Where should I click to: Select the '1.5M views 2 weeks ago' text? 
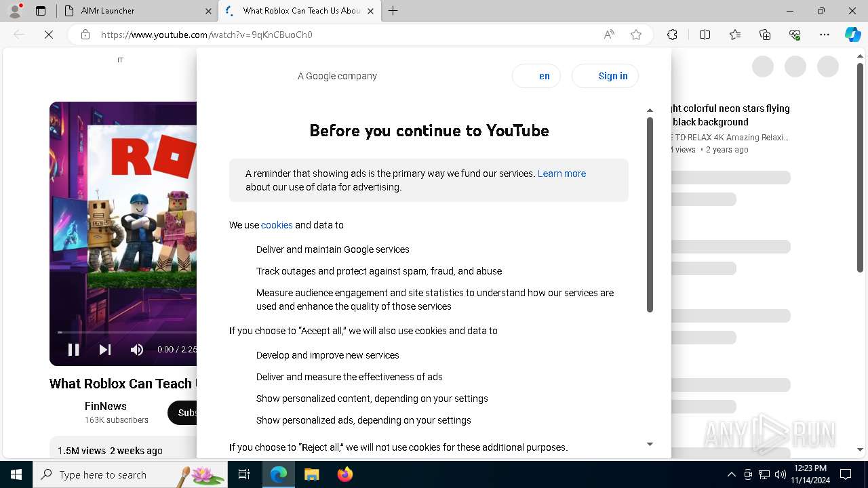(x=110, y=451)
